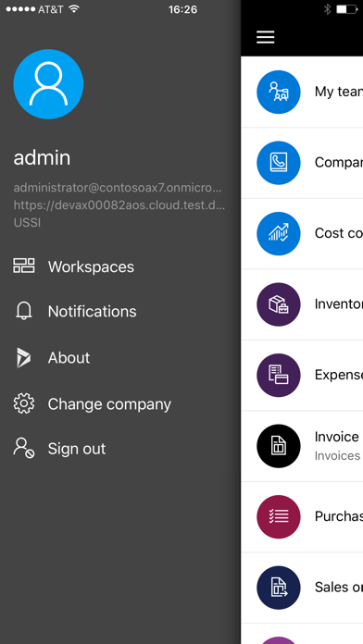Image resolution: width=363 pixels, height=644 pixels.
Task: Open the Sales order icon
Action: point(279,588)
